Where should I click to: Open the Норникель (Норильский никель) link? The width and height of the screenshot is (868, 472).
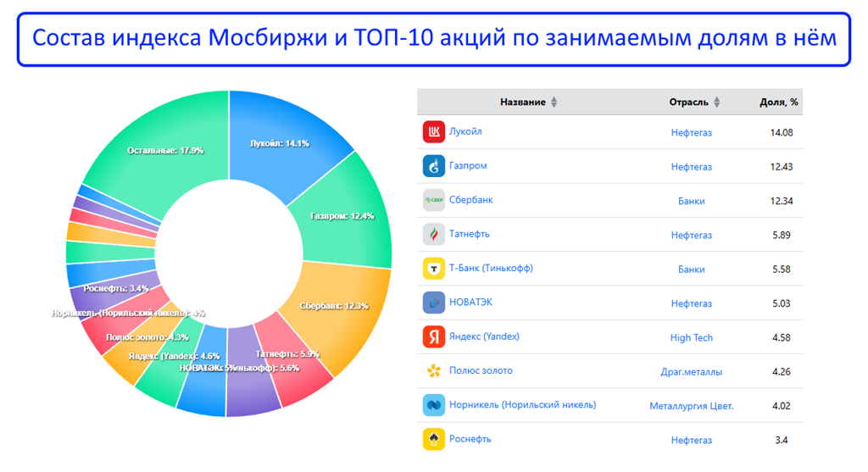pos(522,405)
